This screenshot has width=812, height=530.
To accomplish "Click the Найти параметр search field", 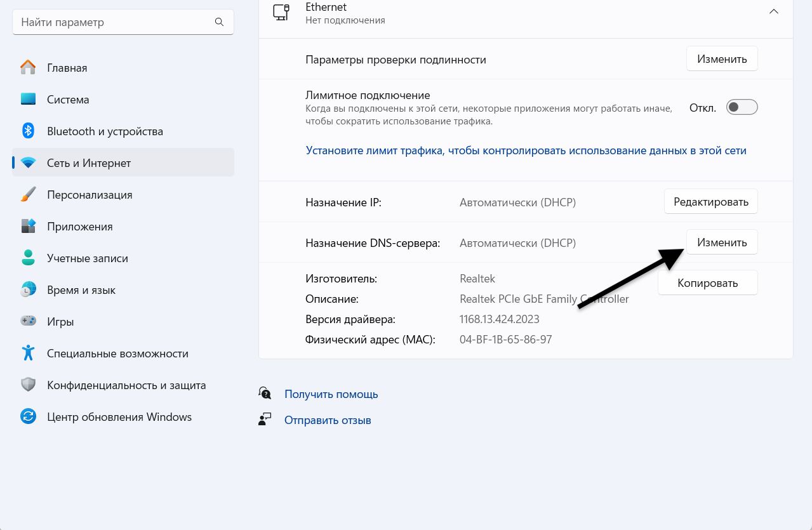I will [114, 22].
